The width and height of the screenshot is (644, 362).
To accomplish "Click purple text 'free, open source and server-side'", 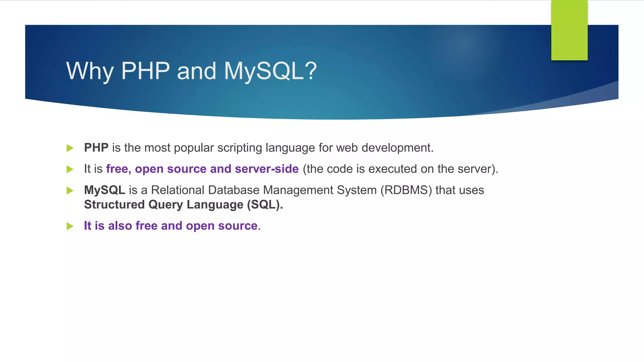I will (x=202, y=169).
